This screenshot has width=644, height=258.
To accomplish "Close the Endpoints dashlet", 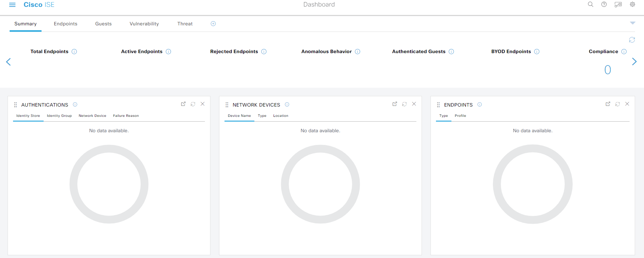I will click(627, 104).
